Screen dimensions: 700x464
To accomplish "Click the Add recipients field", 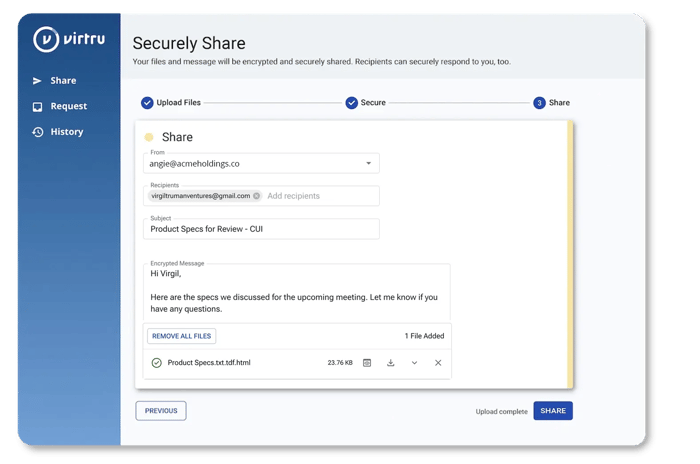I will click(x=320, y=196).
